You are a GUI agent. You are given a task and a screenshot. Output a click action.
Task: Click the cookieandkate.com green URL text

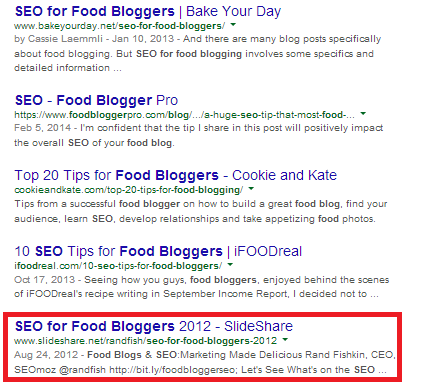pyautogui.click(x=129, y=190)
